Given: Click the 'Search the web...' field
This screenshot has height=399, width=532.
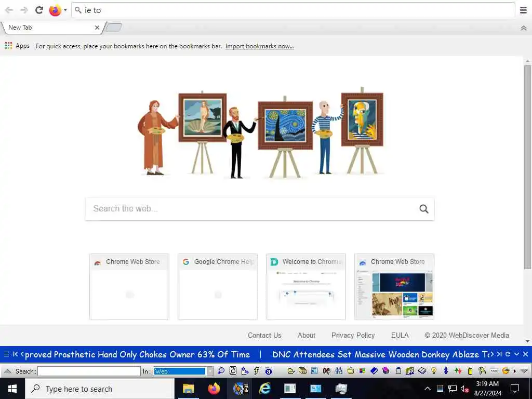Looking at the screenshot, I should [x=260, y=209].
